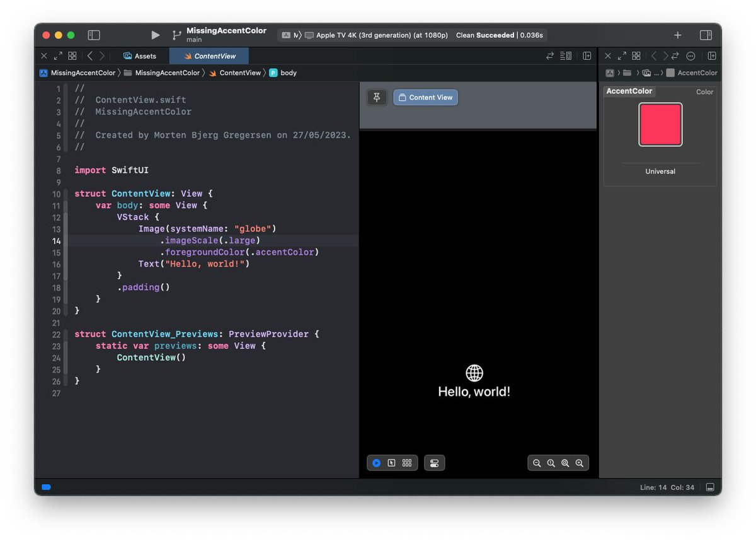Select the globe image in the preview
Screen dimensions: 756x541
474,373
